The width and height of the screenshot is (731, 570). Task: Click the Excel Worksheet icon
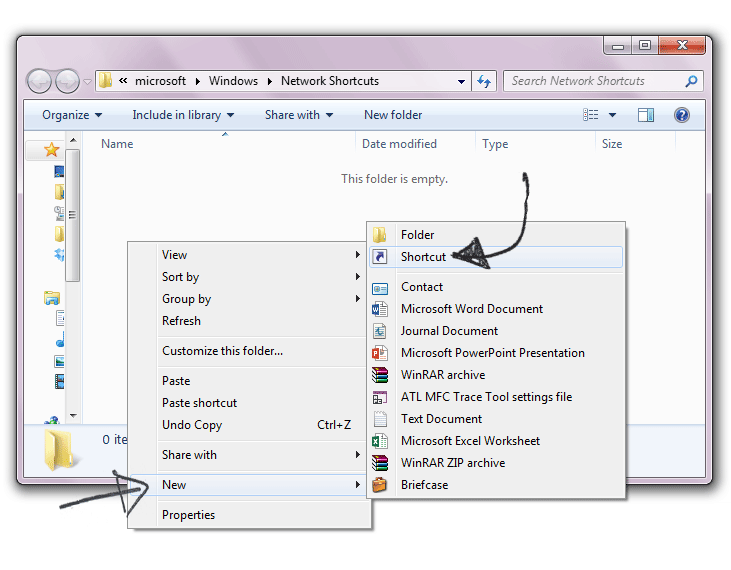click(x=379, y=441)
